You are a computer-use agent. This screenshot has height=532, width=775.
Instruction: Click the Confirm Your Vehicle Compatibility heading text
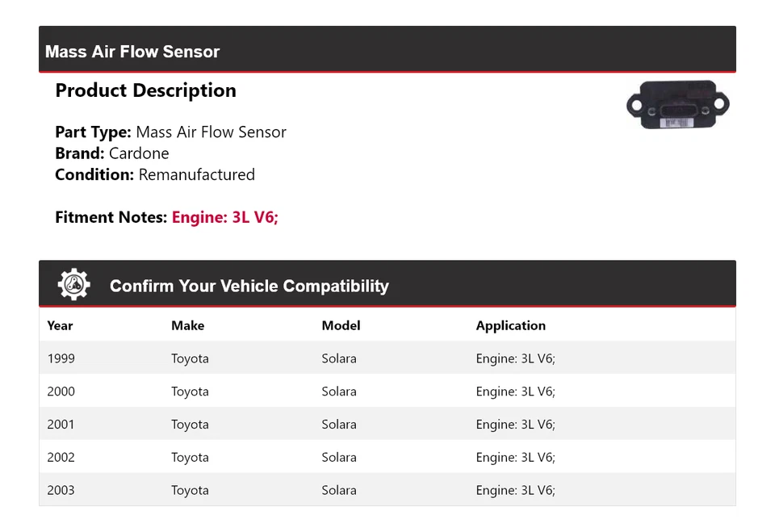pos(249,286)
